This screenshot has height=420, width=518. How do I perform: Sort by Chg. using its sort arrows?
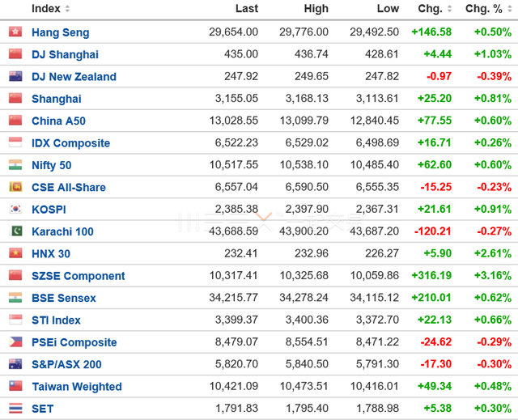(x=449, y=9)
